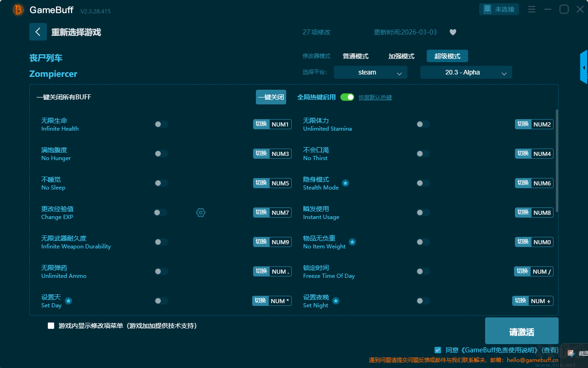Enable Unlimited Stamina switch
588x368 pixels.
point(423,124)
